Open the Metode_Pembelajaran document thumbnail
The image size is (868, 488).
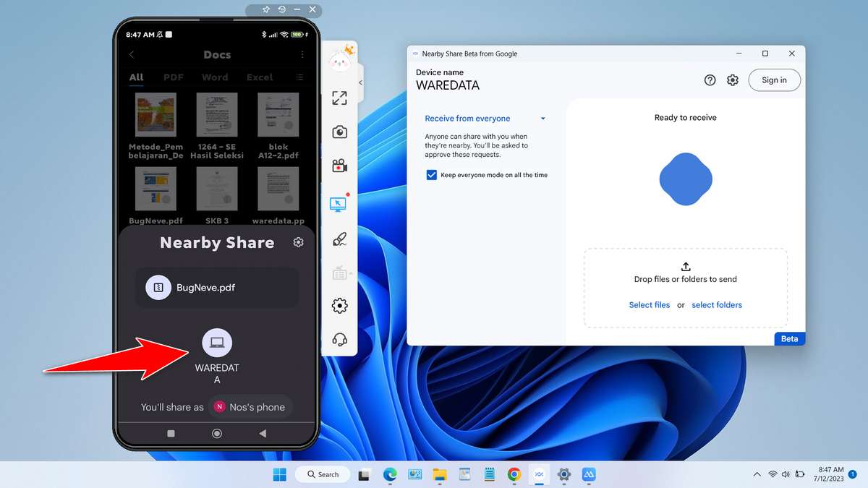tap(156, 116)
